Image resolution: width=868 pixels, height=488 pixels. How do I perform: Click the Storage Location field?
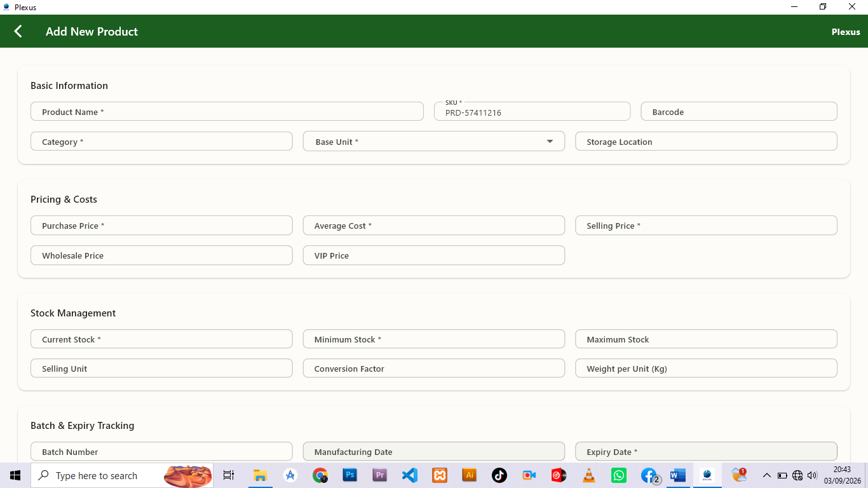[x=706, y=141]
